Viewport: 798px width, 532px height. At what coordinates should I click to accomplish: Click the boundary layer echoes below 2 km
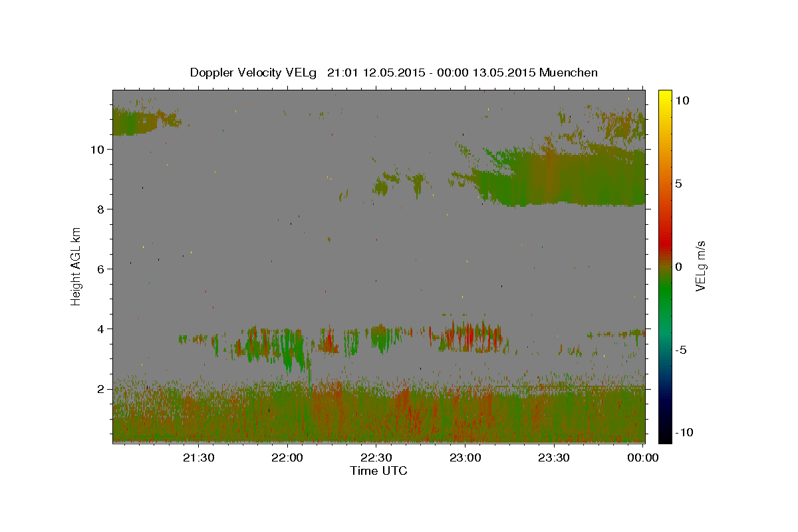[x=378, y=412]
